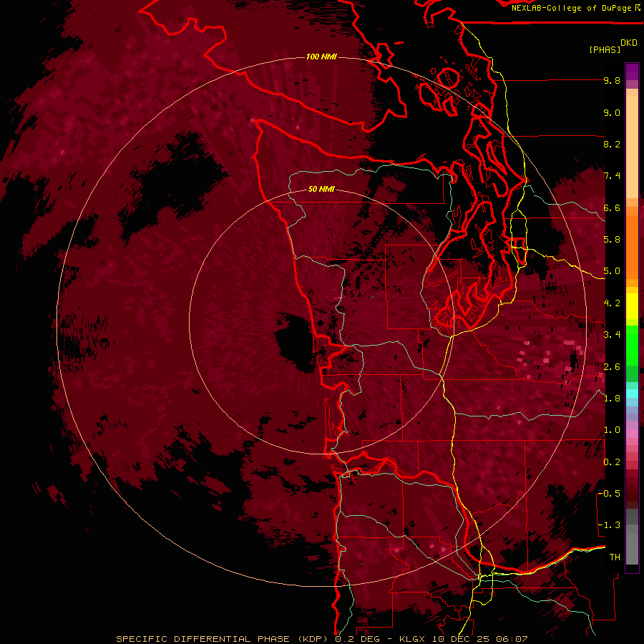Click the 9.8 scale value
Image resolution: width=644 pixels, height=644 pixels.
[x=612, y=80]
